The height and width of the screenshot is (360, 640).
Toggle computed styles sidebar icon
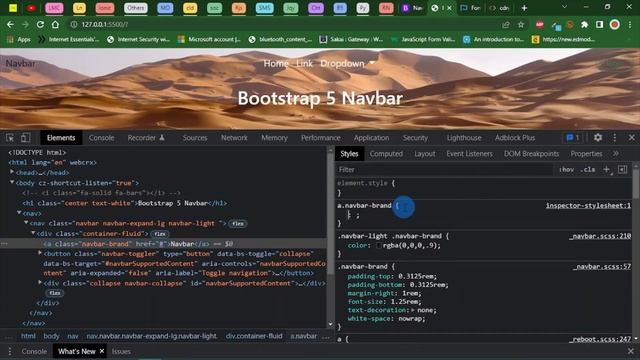pos(623,169)
